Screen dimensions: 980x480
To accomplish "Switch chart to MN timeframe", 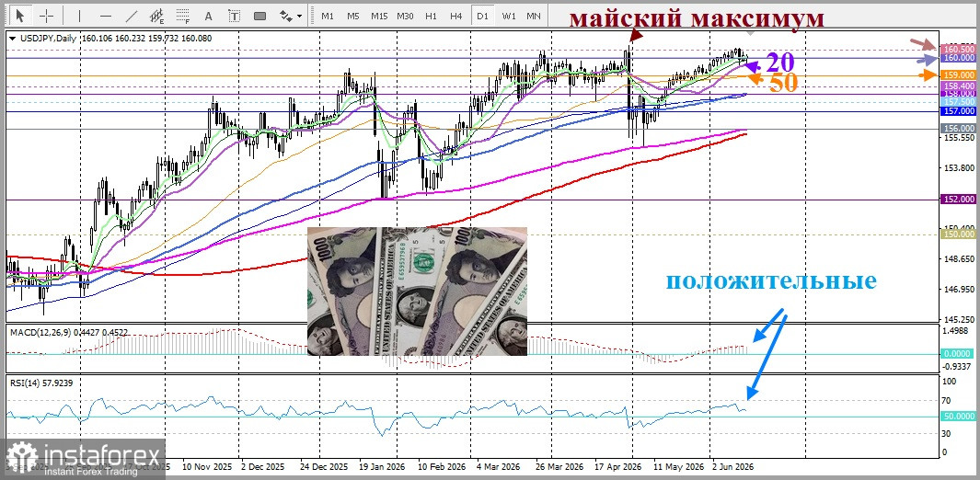I will tap(534, 16).
